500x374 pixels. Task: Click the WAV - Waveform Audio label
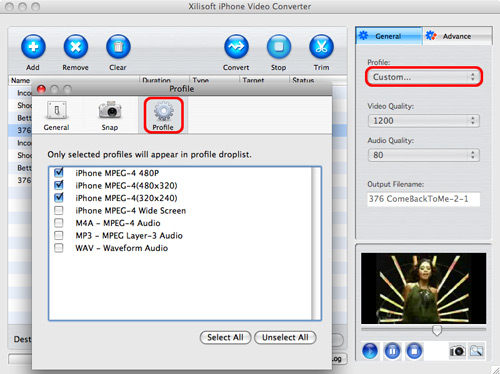[122, 248]
